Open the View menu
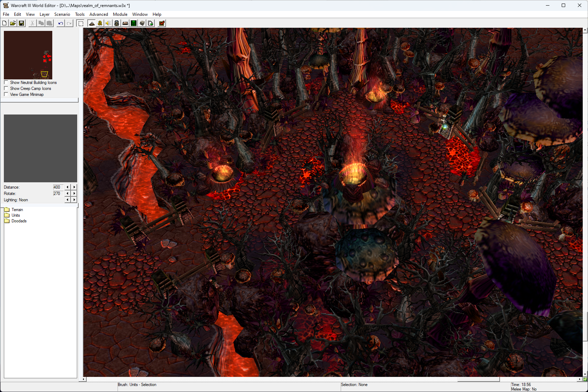 [x=30, y=14]
